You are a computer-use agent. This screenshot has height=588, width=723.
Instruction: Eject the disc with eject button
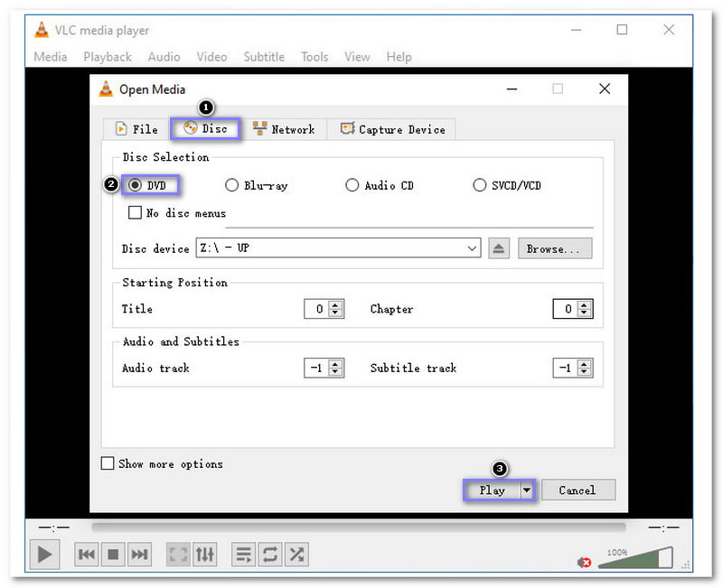[499, 249]
